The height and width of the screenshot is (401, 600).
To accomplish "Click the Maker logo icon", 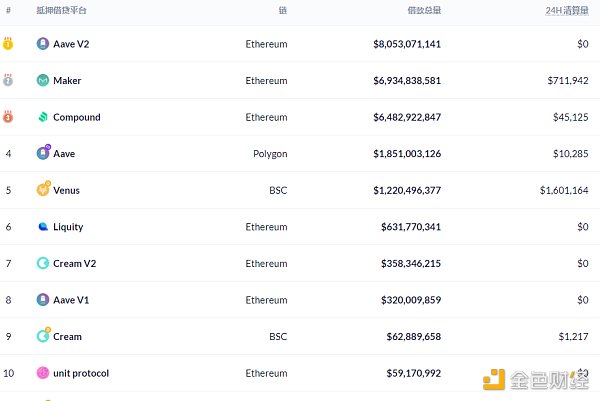I will tap(43, 81).
